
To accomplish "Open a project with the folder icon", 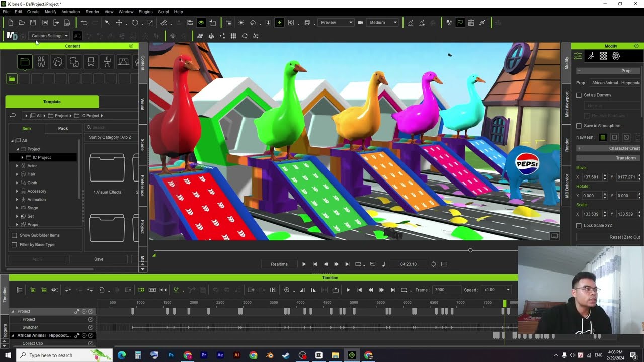I will [22, 23].
